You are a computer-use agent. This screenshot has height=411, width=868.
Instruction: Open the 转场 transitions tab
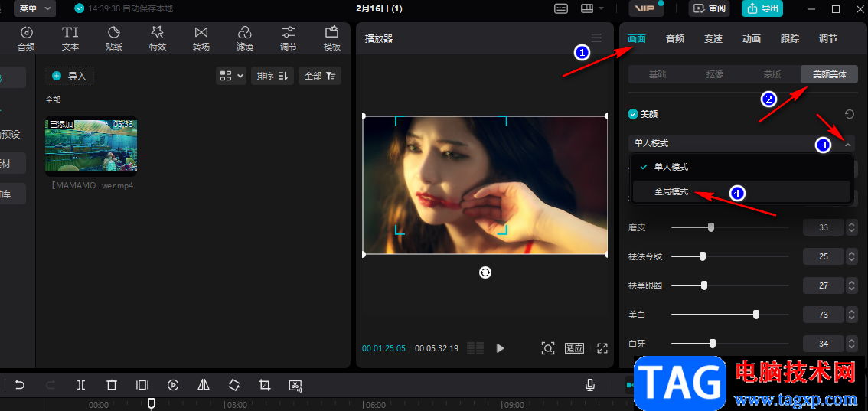coord(201,38)
